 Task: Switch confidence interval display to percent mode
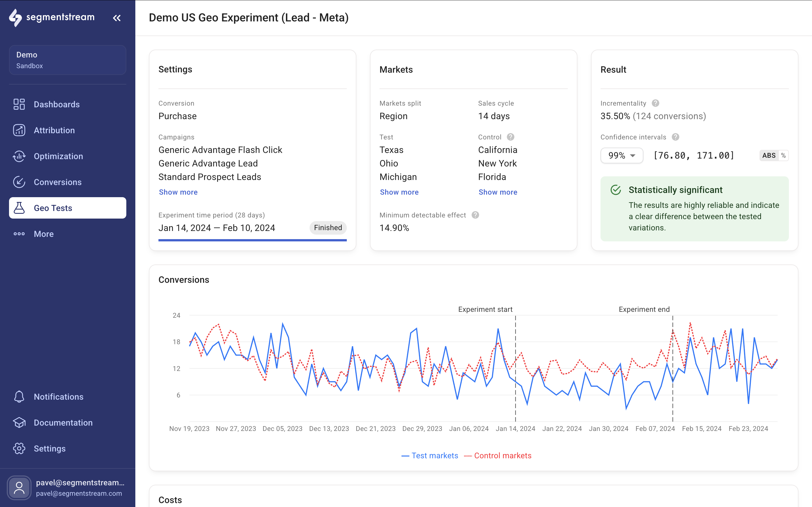783,155
